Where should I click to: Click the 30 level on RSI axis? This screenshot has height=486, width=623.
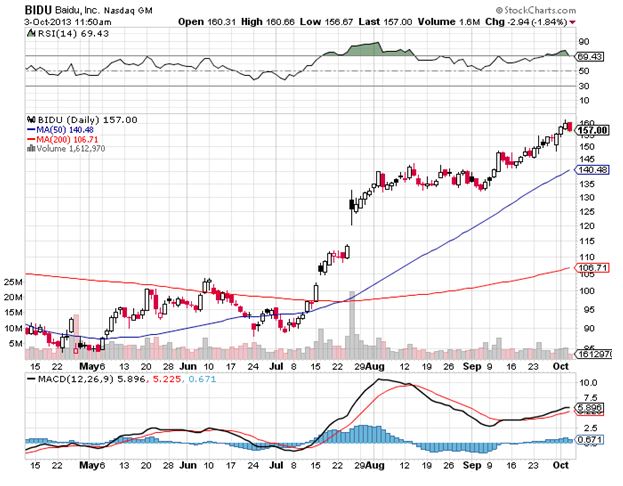tap(584, 86)
